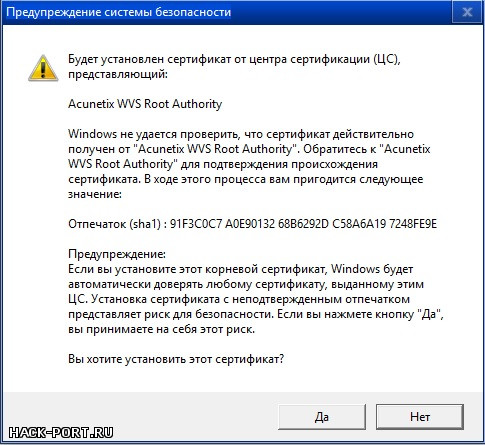Screen dimensions: 485x445
Task: Click the standalone Acunetix WVS Root Authority name line
Action: click(x=145, y=104)
